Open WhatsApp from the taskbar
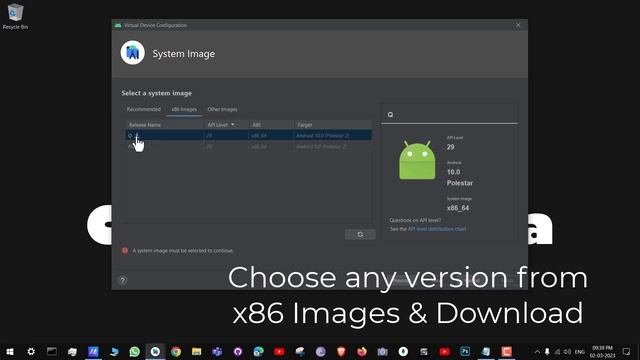This screenshot has height=360, width=640. point(134,351)
